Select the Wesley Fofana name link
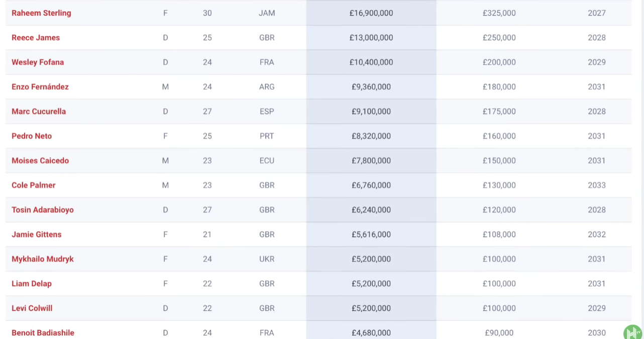The width and height of the screenshot is (644, 339). (38, 62)
